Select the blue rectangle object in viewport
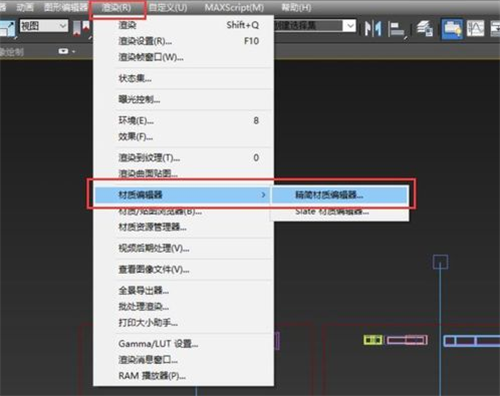This screenshot has height=396, width=500. pyautogui.click(x=471, y=341)
